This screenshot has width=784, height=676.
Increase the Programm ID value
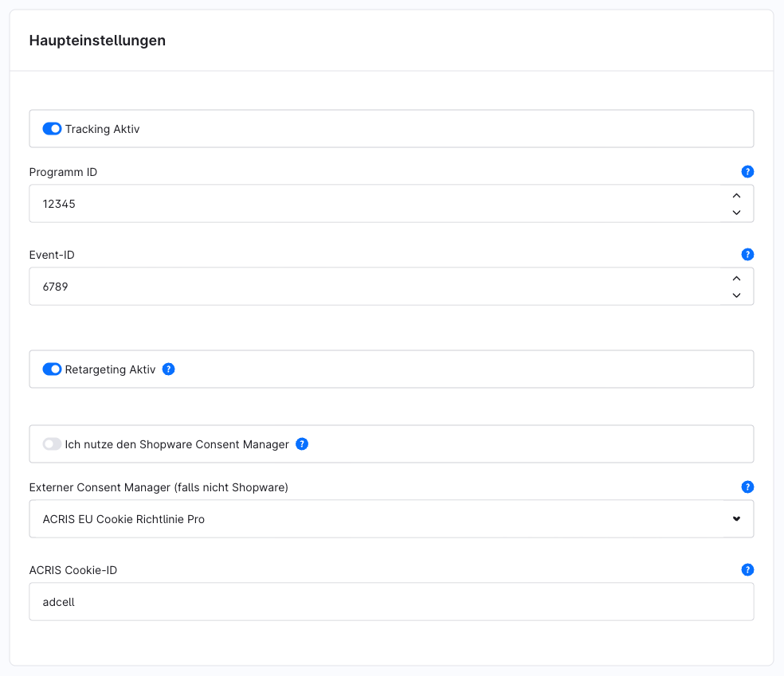(x=736, y=196)
